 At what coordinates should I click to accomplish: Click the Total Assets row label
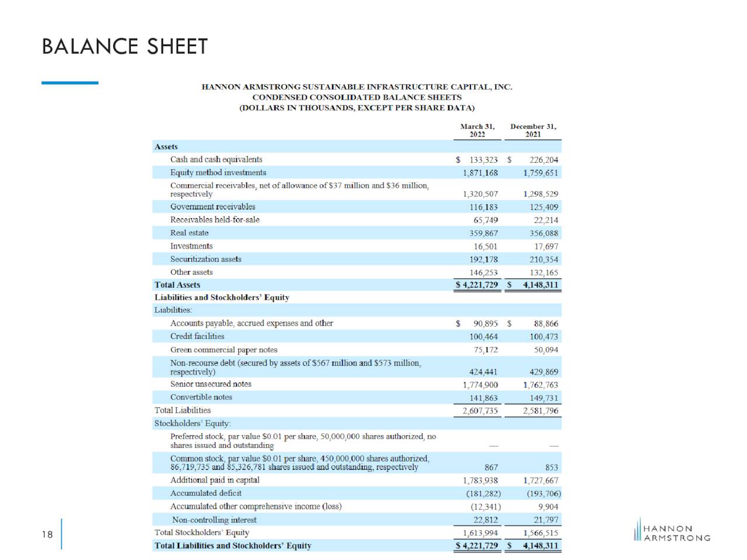click(x=177, y=285)
